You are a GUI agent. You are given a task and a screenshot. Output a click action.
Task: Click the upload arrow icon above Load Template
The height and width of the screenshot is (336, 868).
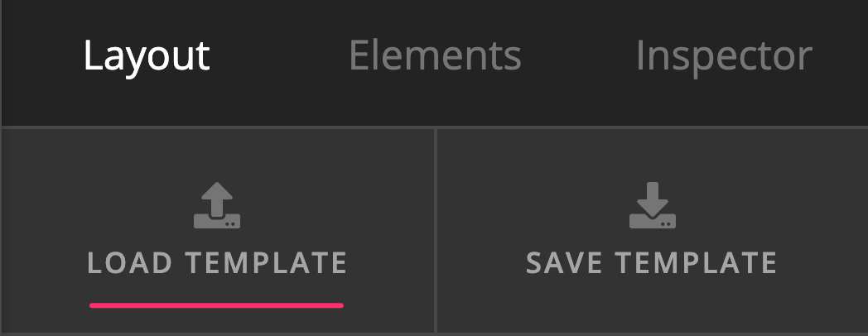(x=217, y=205)
